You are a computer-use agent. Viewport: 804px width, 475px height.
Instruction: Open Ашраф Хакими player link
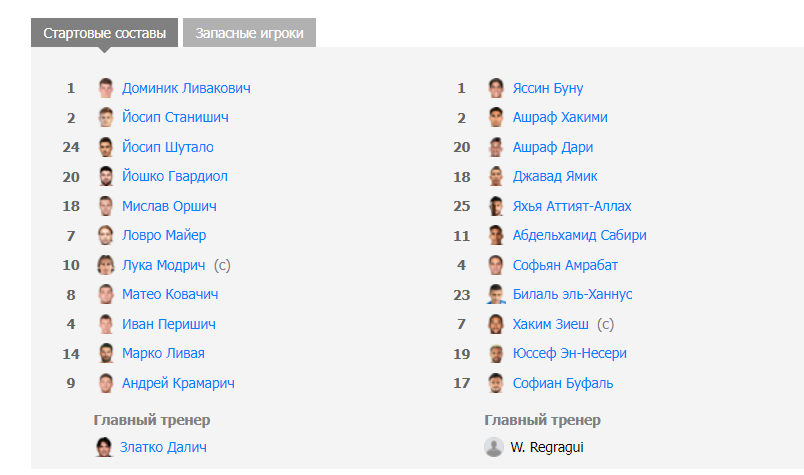point(560,117)
